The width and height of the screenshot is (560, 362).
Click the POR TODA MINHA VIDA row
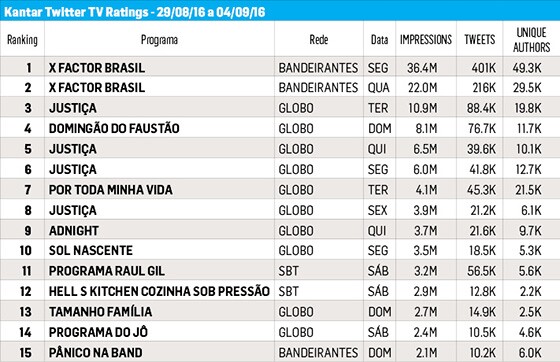pyautogui.click(x=280, y=190)
